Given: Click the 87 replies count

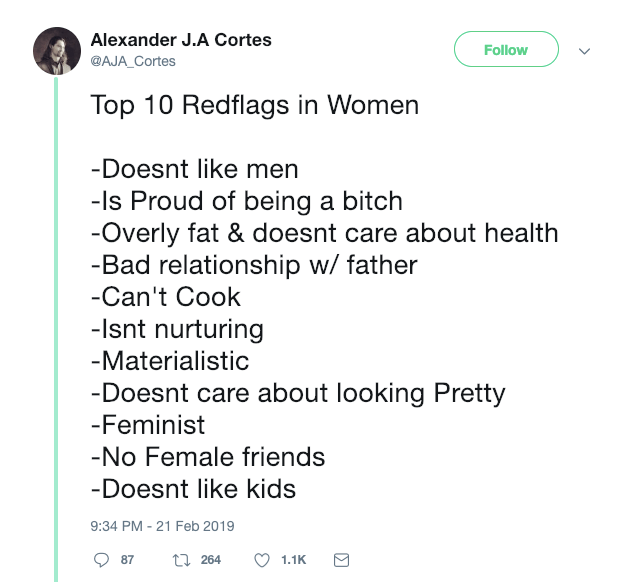Looking at the screenshot, I should click(127, 559).
